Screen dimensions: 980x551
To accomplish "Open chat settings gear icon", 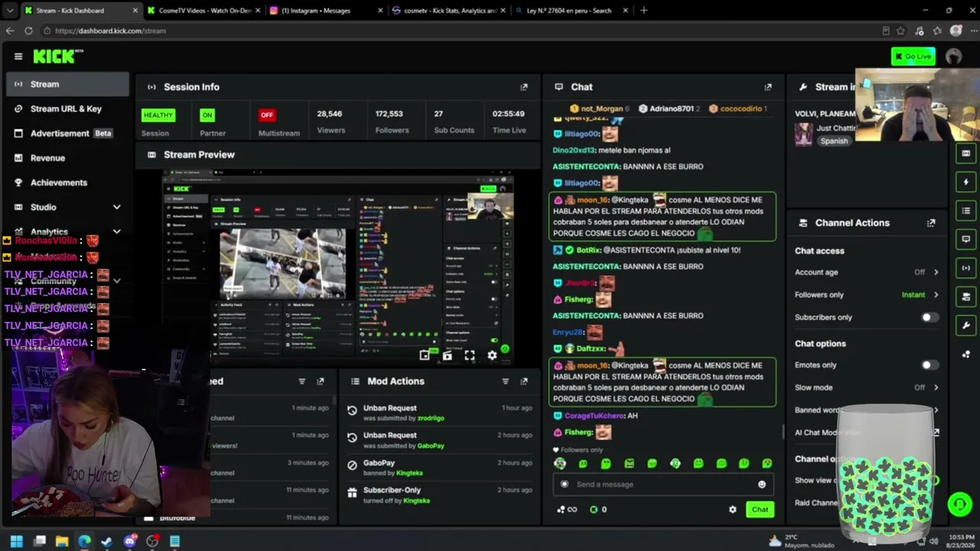I will pyautogui.click(x=733, y=510).
